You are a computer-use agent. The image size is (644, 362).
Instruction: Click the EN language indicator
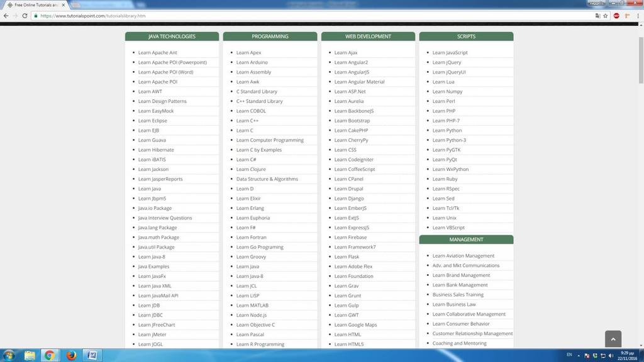click(x=569, y=354)
